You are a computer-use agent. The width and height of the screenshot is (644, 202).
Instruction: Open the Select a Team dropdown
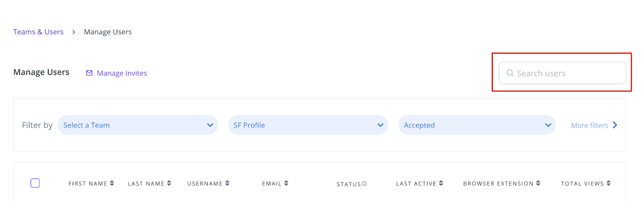click(138, 125)
